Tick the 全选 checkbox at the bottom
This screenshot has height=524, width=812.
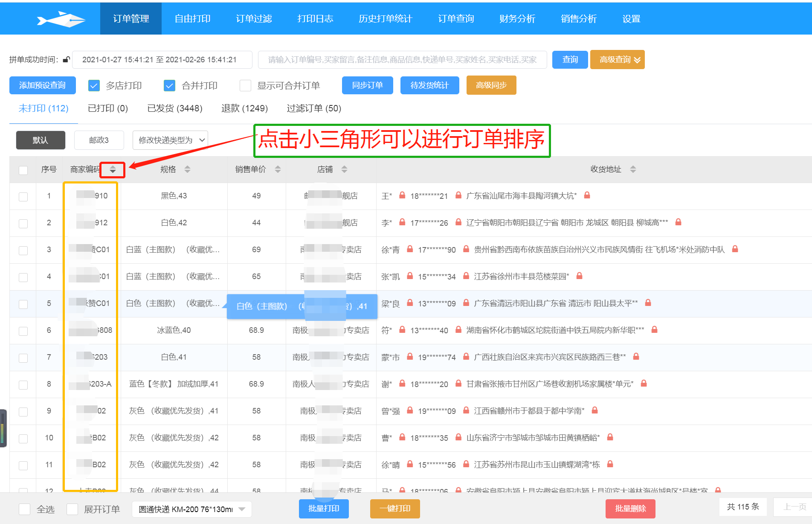click(x=25, y=509)
